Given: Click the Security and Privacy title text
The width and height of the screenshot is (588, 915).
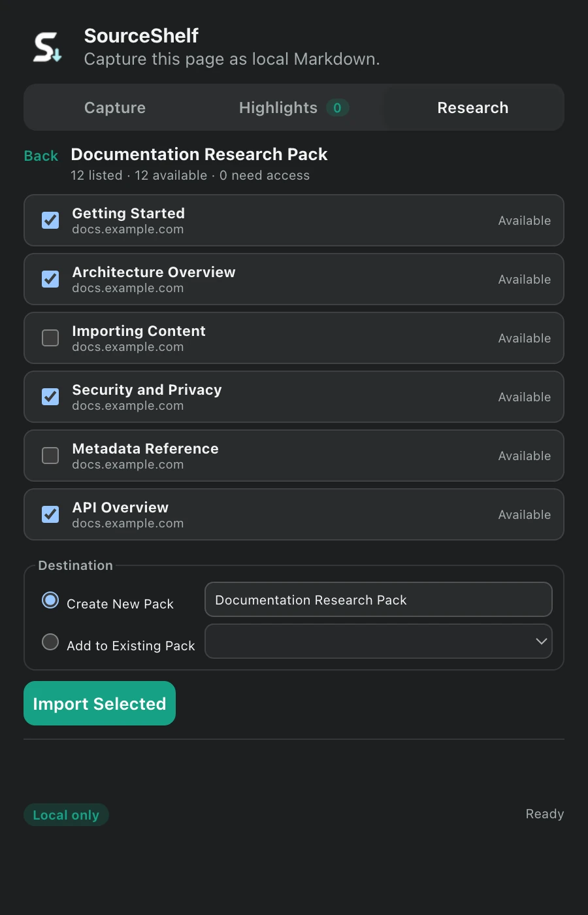Looking at the screenshot, I should click(147, 390).
